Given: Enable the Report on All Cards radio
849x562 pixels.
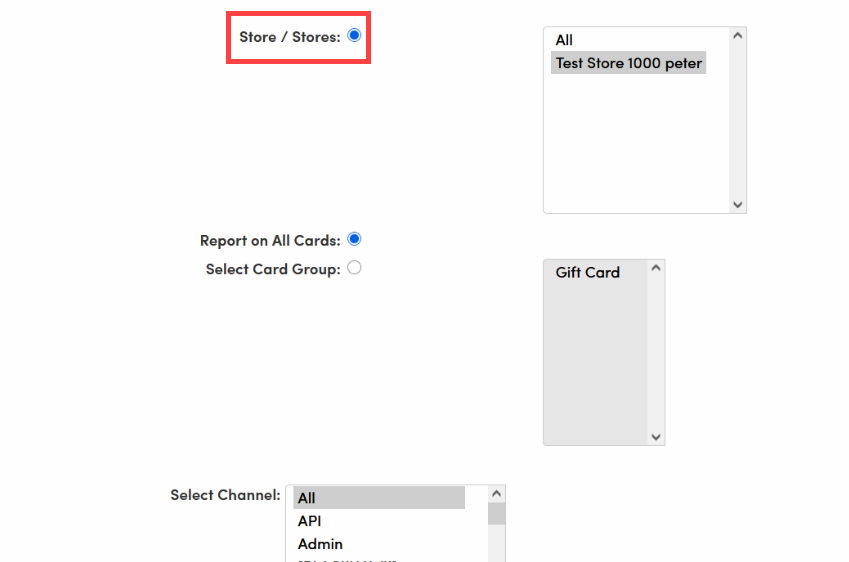Looking at the screenshot, I should 354,240.
